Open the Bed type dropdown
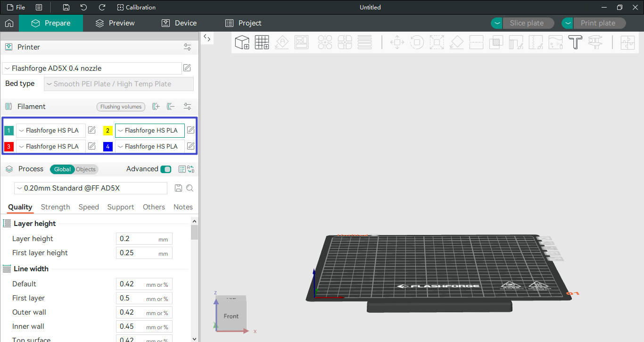Screen dimensions: 644x342 [119, 84]
